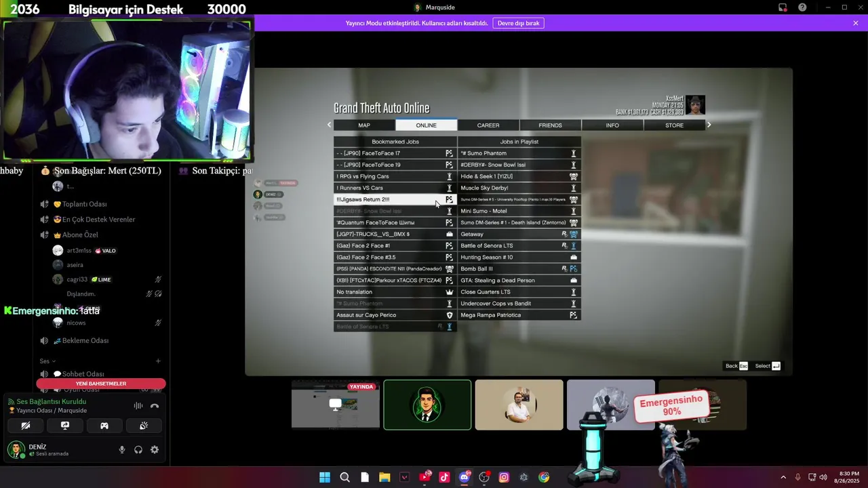Open Yayıncı Odası / Marquside channel link

pyautogui.click(x=52, y=411)
